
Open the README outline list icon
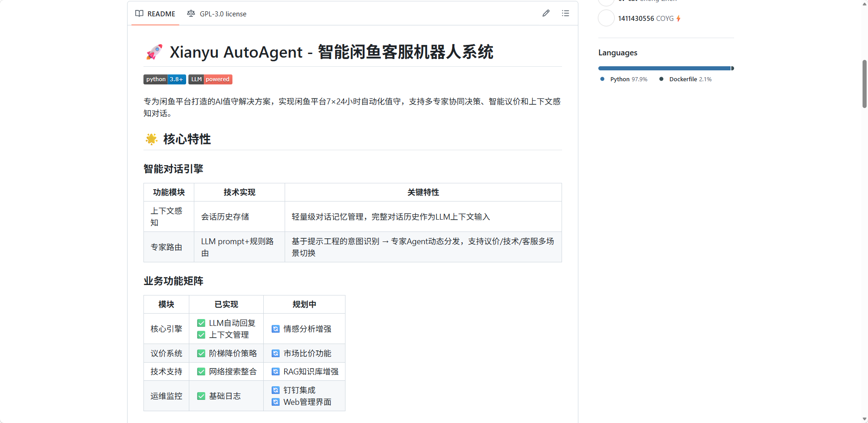pos(565,14)
